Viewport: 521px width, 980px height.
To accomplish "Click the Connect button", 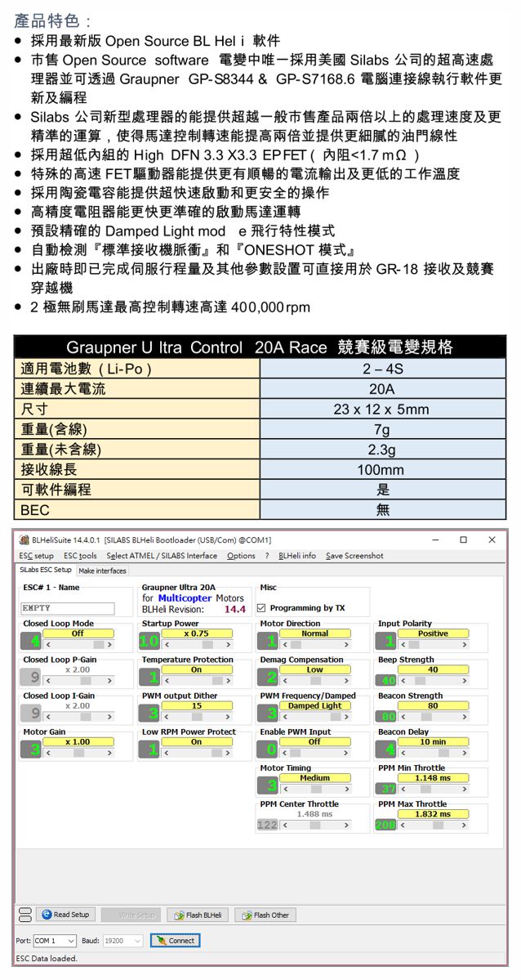I will [x=175, y=941].
